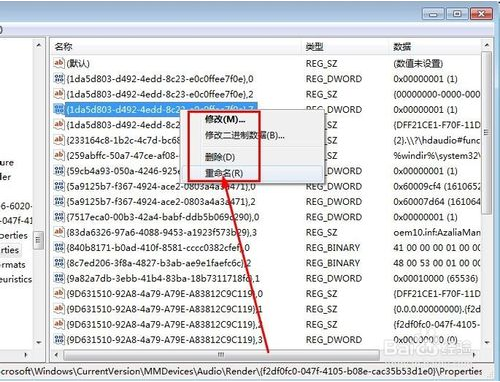This screenshot has height=382, width=500.
Task: Click left arrow of values horizontal scrollbar
Action: click(56, 355)
